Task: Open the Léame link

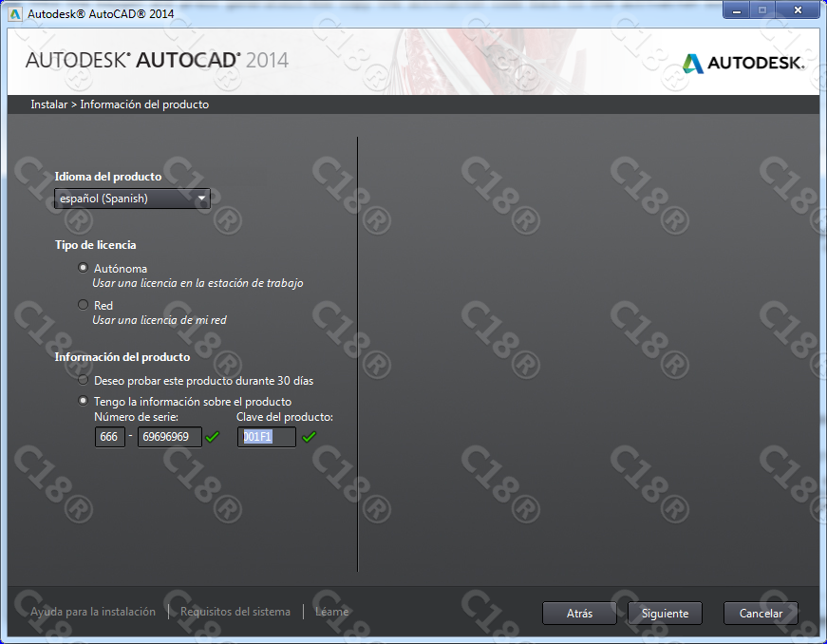Action: 331,612
